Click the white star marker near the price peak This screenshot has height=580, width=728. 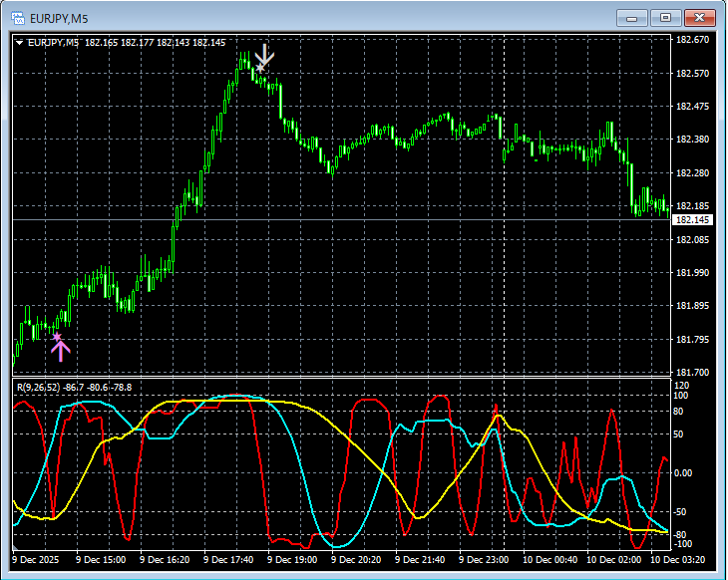click(260, 68)
